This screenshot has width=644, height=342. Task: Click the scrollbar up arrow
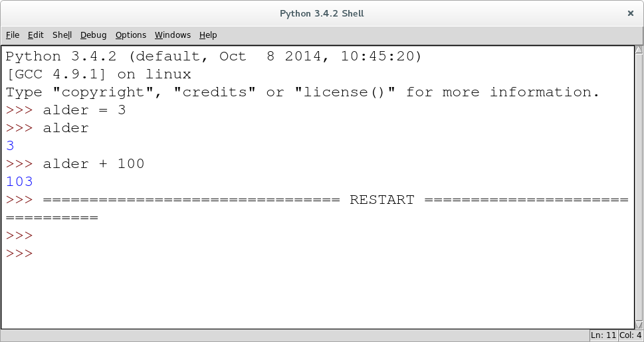pyautogui.click(x=639, y=50)
